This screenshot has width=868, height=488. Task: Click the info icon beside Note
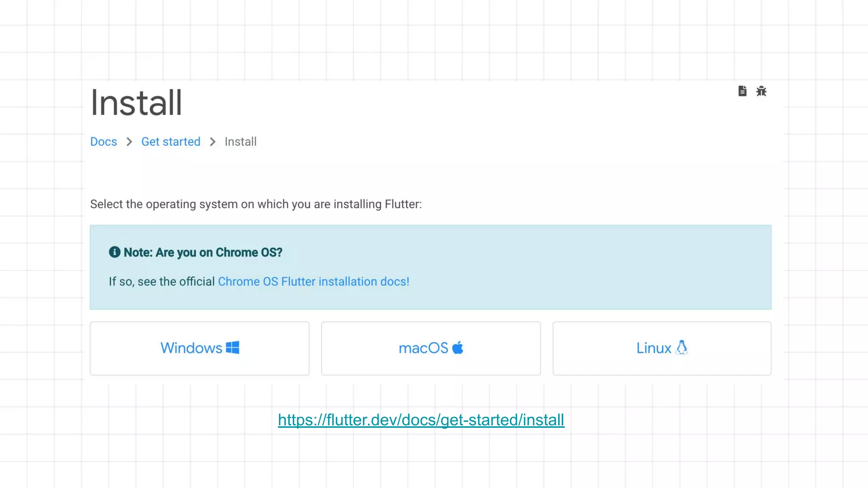(114, 252)
